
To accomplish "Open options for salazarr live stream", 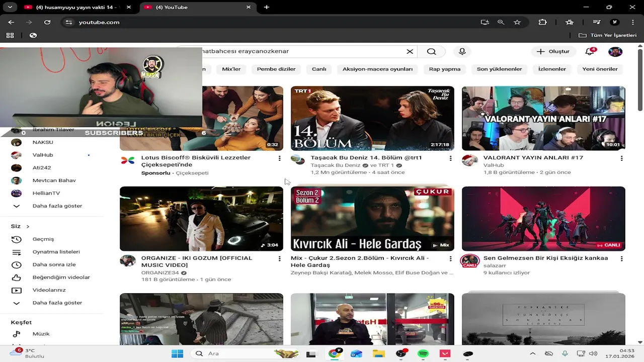I will point(621,259).
